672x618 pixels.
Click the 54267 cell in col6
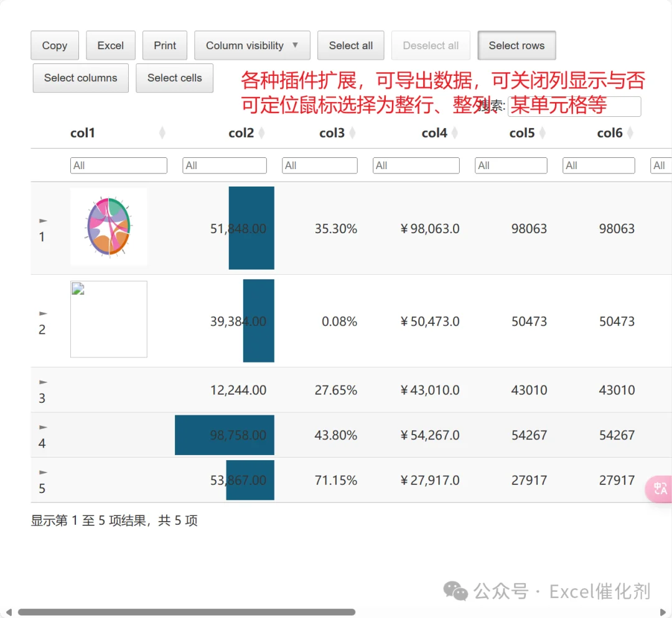tap(617, 435)
